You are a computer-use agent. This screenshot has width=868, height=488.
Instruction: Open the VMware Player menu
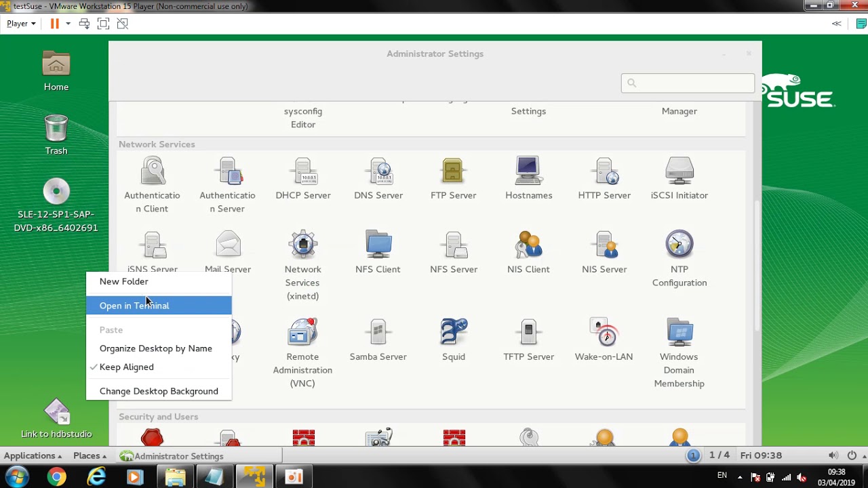click(x=21, y=23)
